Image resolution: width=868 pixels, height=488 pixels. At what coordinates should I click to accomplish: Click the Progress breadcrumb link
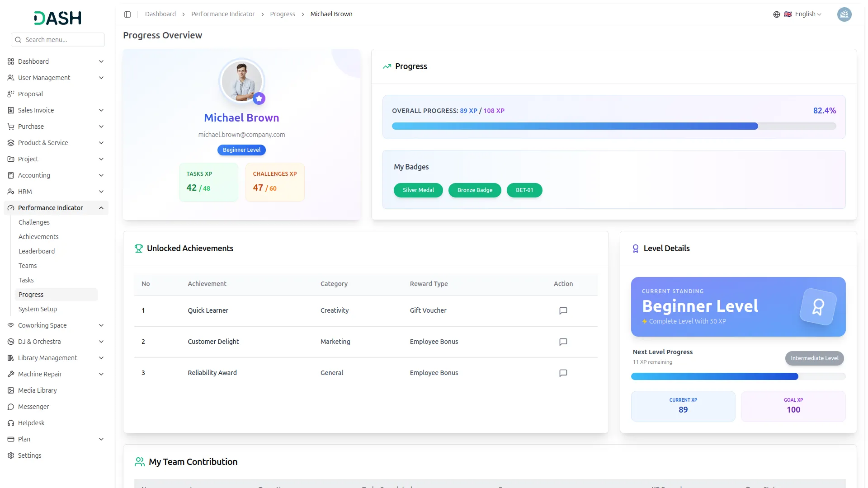click(x=282, y=14)
